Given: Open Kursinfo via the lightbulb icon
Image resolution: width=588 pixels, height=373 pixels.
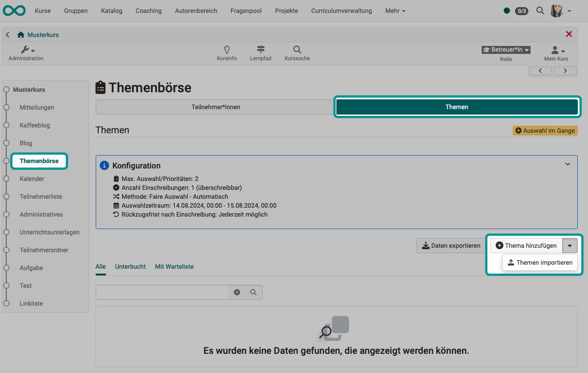Looking at the screenshot, I should (227, 50).
